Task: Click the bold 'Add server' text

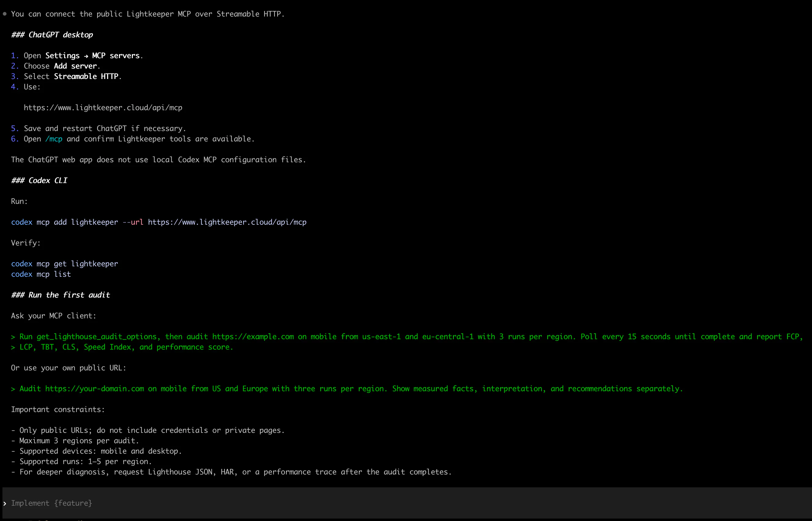Action: (x=75, y=66)
